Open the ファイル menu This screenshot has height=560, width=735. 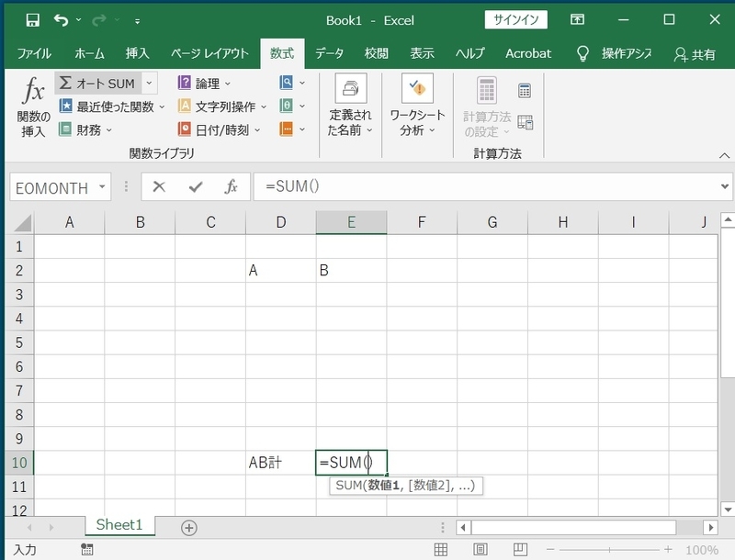[x=34, y=53]
